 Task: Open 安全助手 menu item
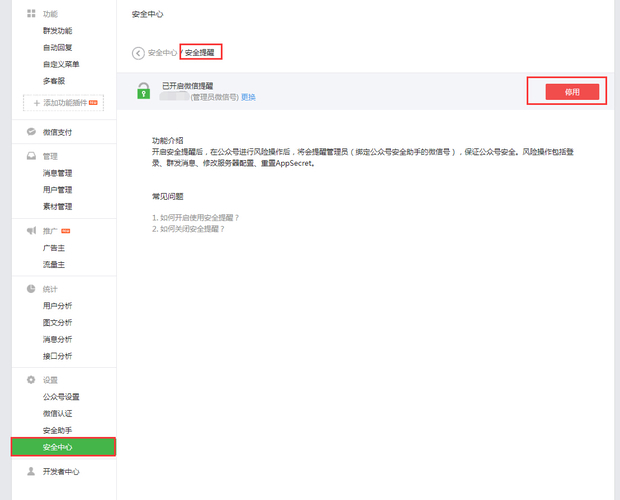57,430
